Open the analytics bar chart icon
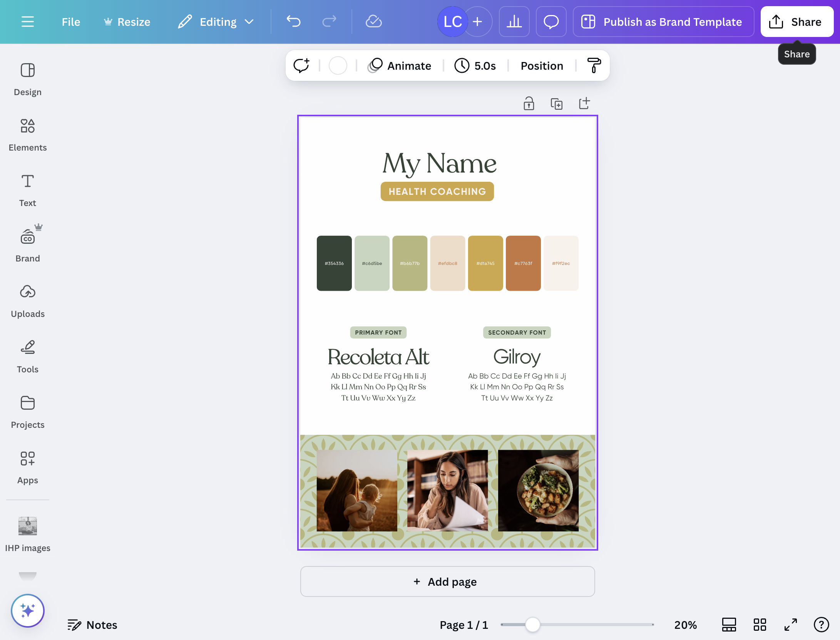Image resolution: width=840 pixels, height=640 pixels. 514,22
